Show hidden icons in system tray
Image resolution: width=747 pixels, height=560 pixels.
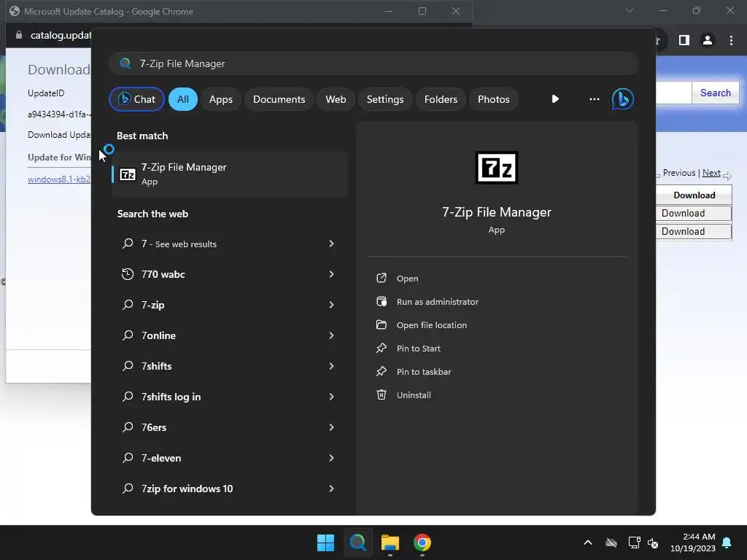pyautogui.click(x=588, y=542)
